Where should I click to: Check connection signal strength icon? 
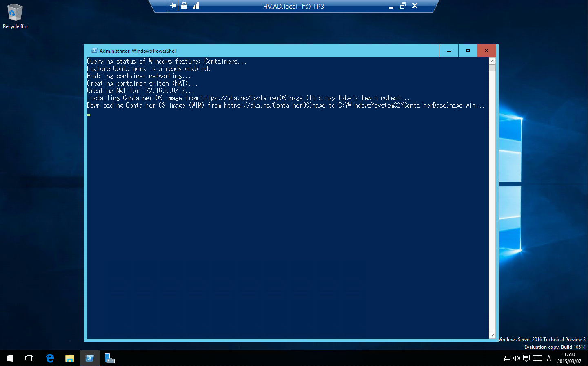196,5
